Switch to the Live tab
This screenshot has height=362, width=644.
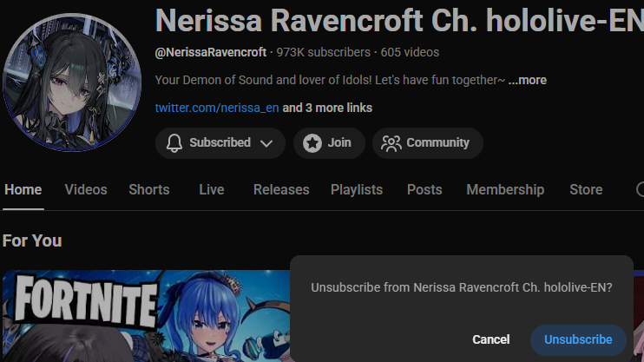(x=212, y=190)
